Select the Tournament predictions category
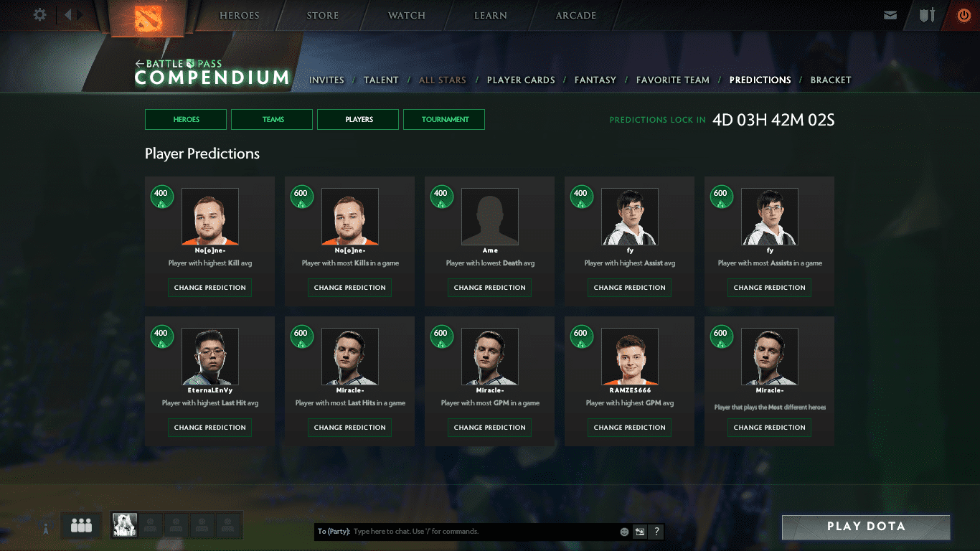 pos(444,119)
